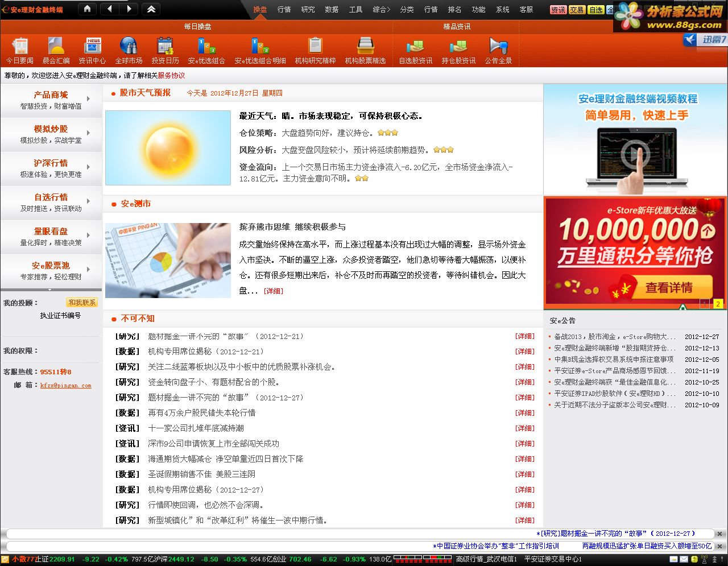
Task: Click the double up-arrow collapse button
Action: 151,9
